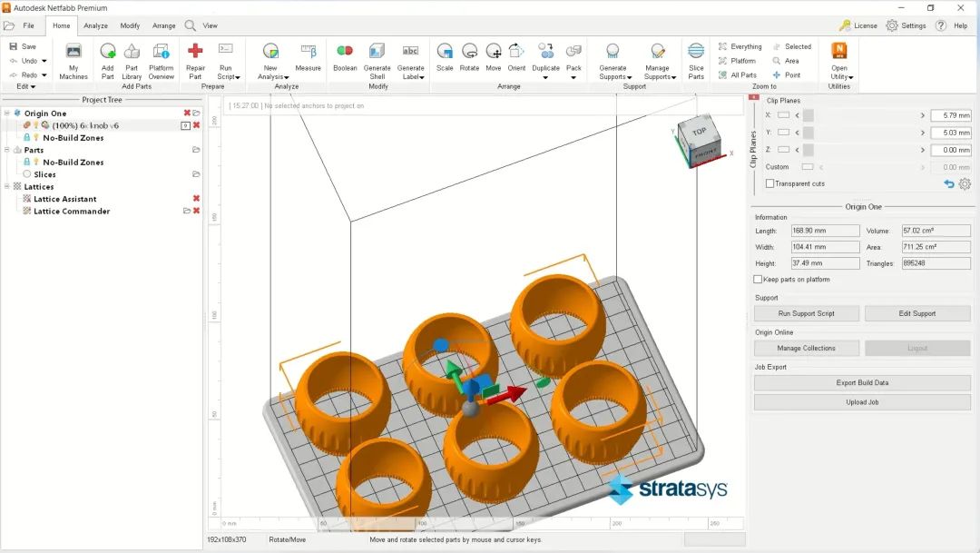Viewport: 980px width, 553px height.
Task: Enable the Transparent cuts checkbox
Action: [770, 183]
